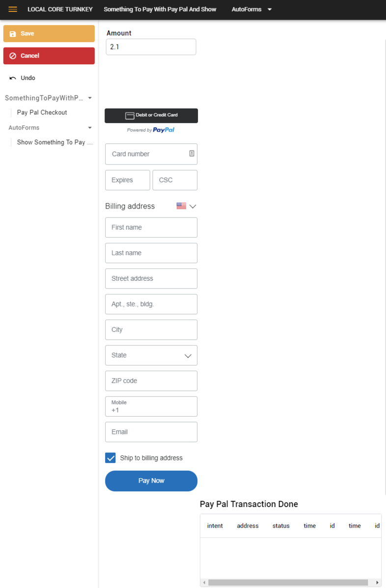386x588 pixels.
Task: Click the credit card icon on Debit button
Action: [130, 115]
